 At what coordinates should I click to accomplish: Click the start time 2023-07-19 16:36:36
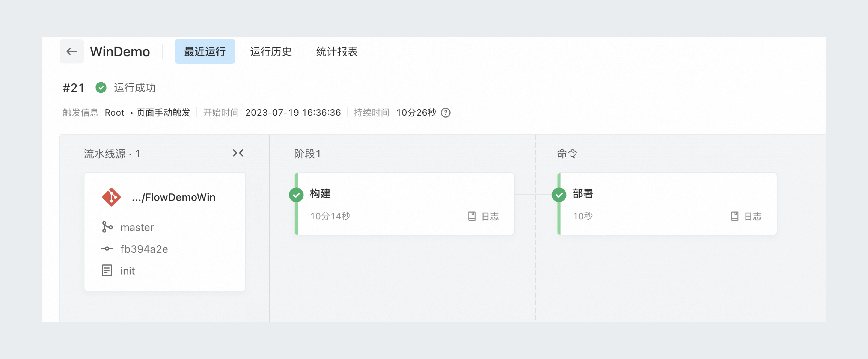click(293, 113)
